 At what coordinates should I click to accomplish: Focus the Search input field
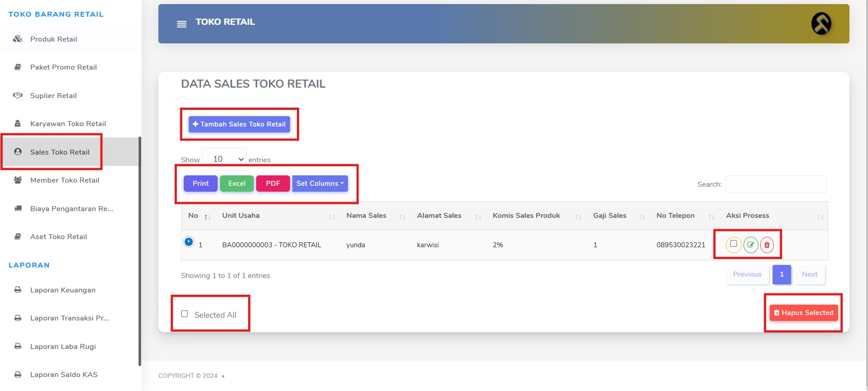[776, 184]
